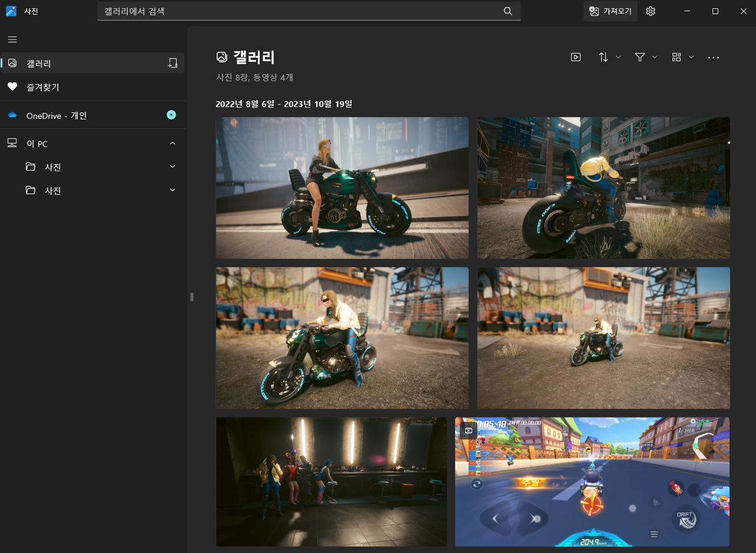Open the kart racing game video thumbnail
Image resolution: width=756 pixels, height=553 pixels.
(592, 482)
